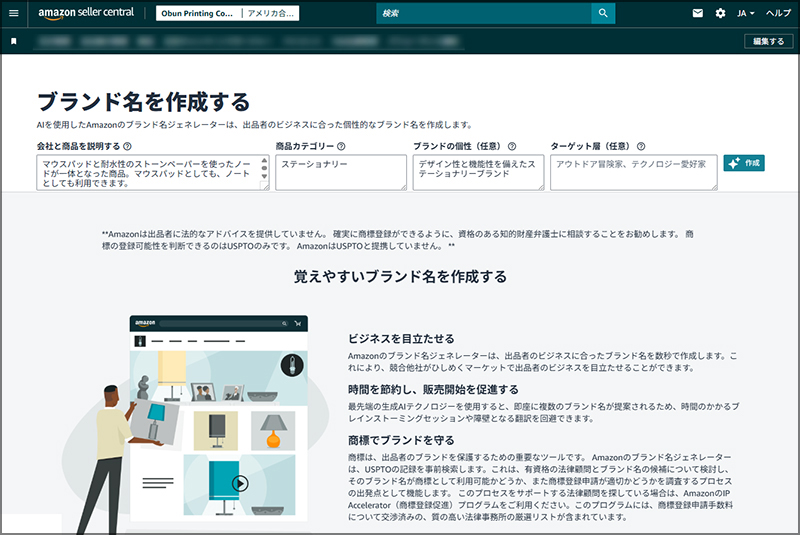800x535 pixels.
Task: Click the 商標でブランドを守る heading
Action: (x=401, y=440)
